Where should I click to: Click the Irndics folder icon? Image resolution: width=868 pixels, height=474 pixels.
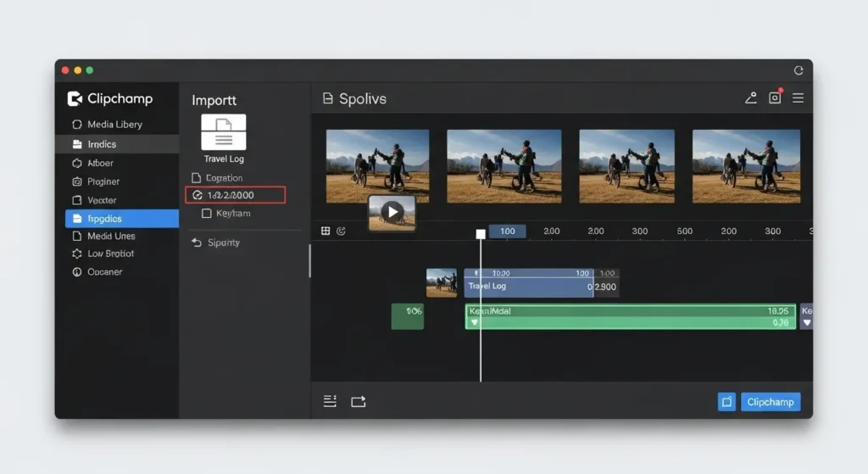pyautogui.click(x=77, y=144)
